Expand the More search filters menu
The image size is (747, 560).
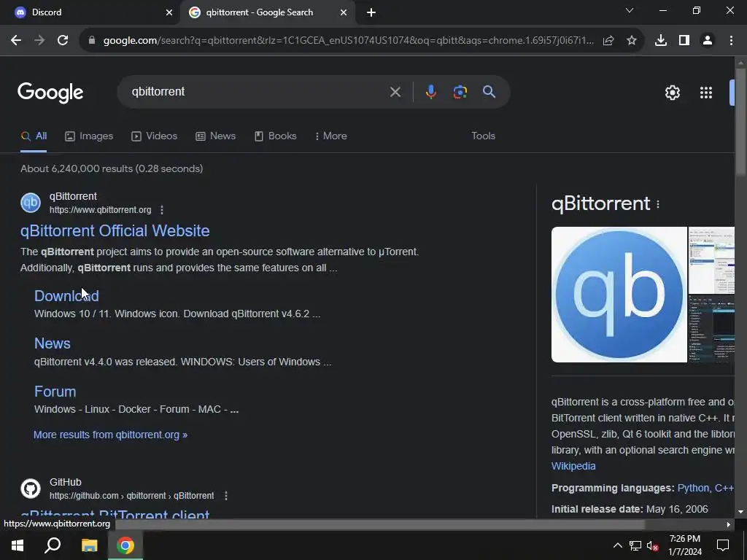pos(331,136)
